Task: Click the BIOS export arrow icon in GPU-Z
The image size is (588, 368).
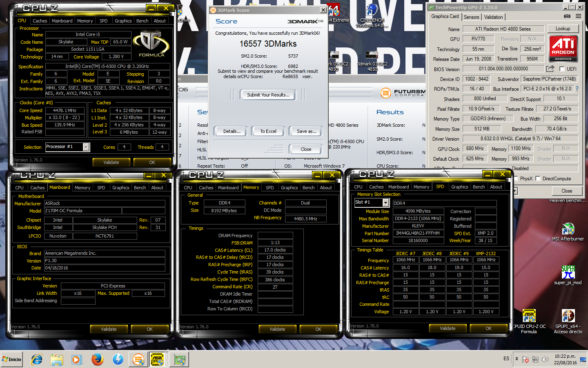Action: click(x=550, y=69)
